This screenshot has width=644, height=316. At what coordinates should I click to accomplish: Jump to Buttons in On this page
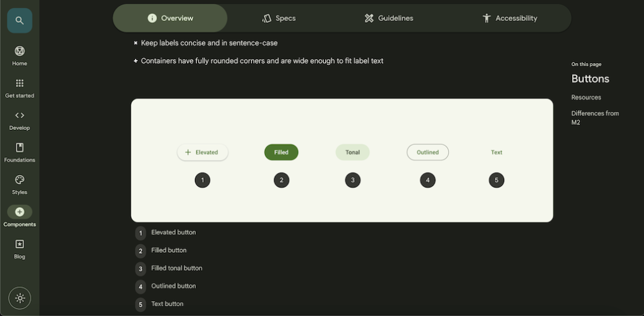point(590,79)
